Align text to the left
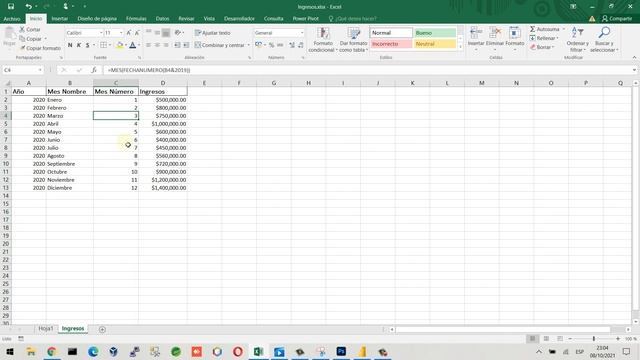 [x=149, y=45]
